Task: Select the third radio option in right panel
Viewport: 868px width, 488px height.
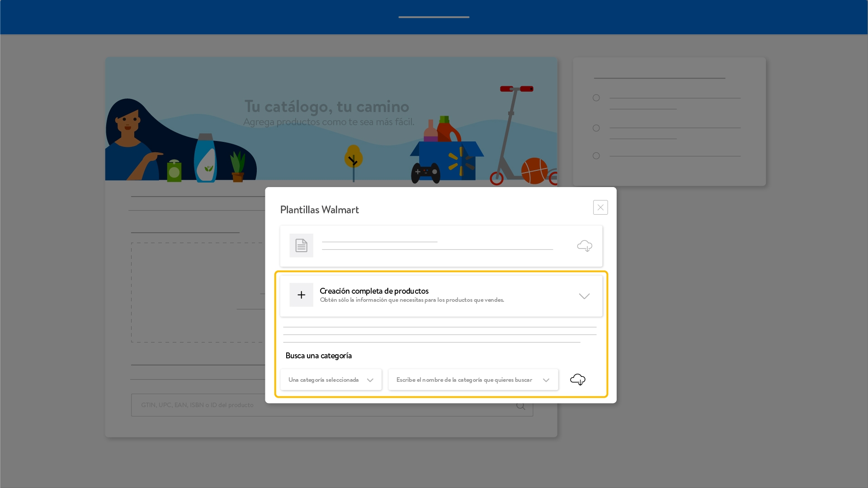Action: (x=596, y=156)
